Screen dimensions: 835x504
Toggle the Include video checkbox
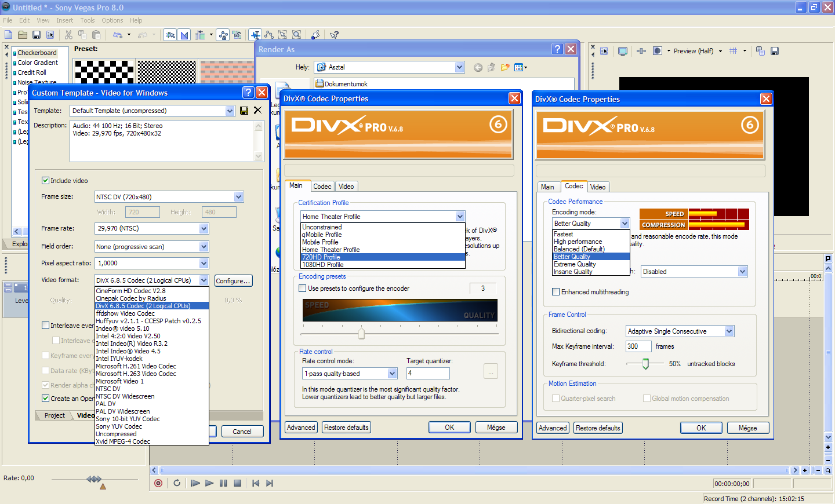click(45, 181)
